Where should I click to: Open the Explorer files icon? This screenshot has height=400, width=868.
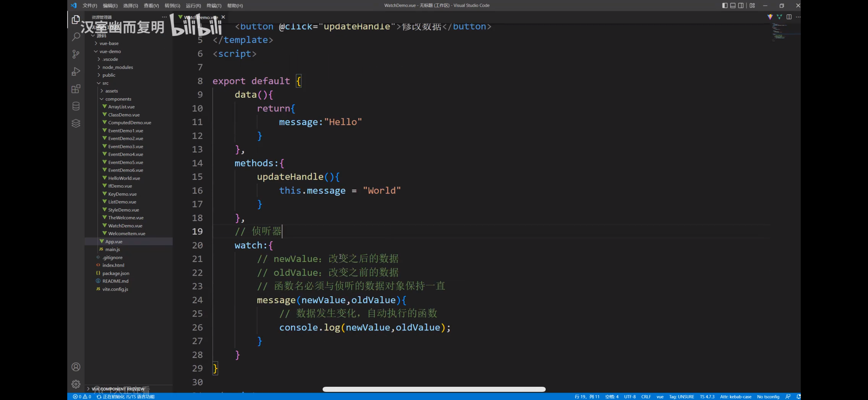coord(76,20)
